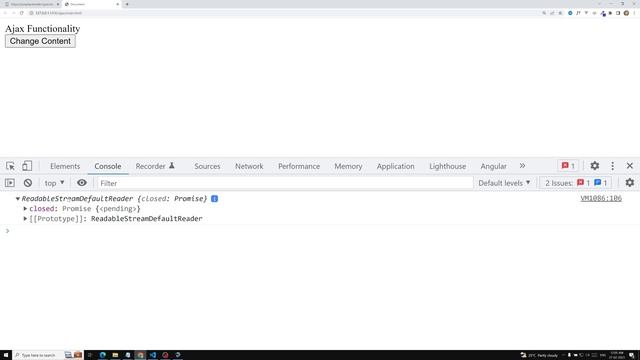The width and height of the screenshot is (640, 360).
Task: Clear the console with the ban icon
Action: point(28,183)
